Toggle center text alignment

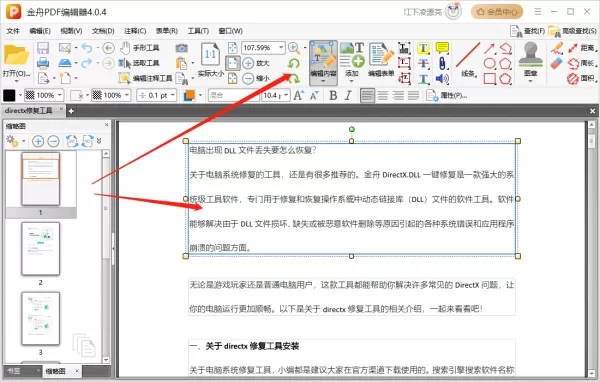[383, 95]
